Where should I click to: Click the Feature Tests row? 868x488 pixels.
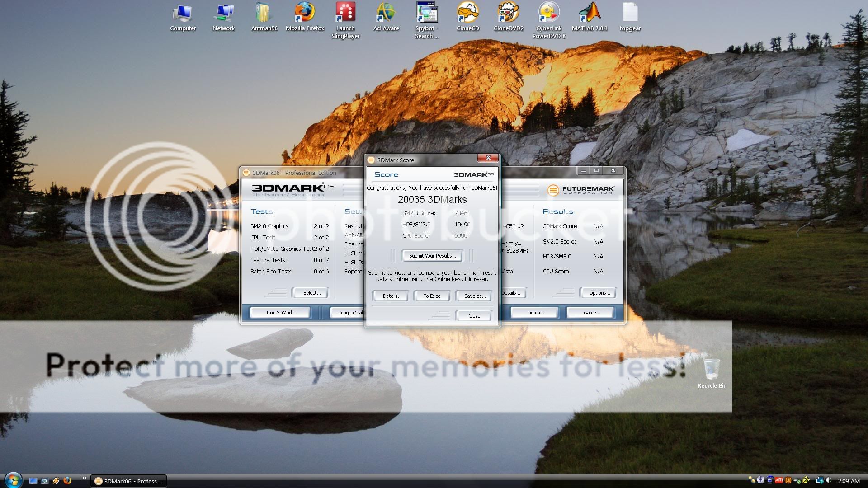pos(289,260)
